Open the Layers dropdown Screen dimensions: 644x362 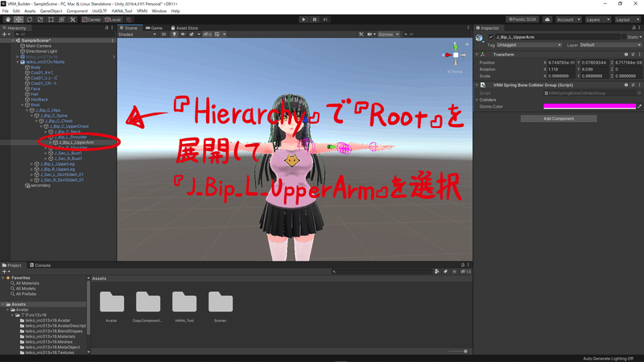(597, 19)
